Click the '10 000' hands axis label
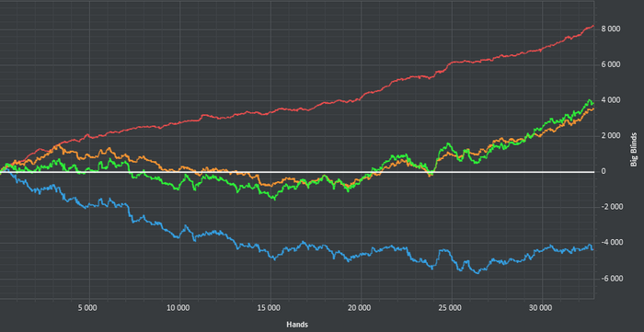Viewport: 644px width, 332px height. click(x=179, y=307)
